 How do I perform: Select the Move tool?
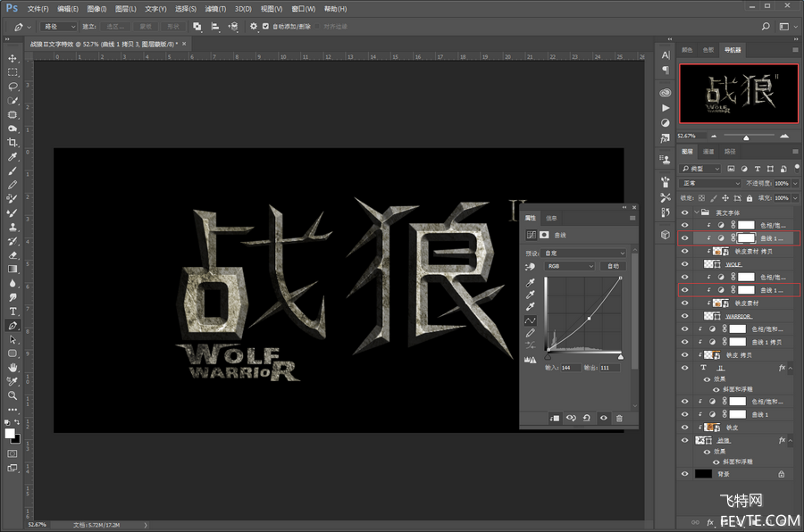coord(13,58)
